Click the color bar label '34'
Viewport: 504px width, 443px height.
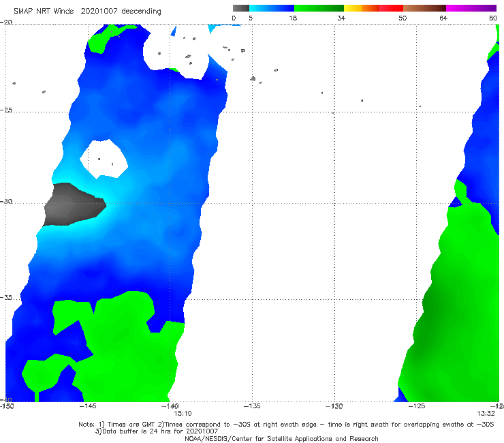click(341, 18)
